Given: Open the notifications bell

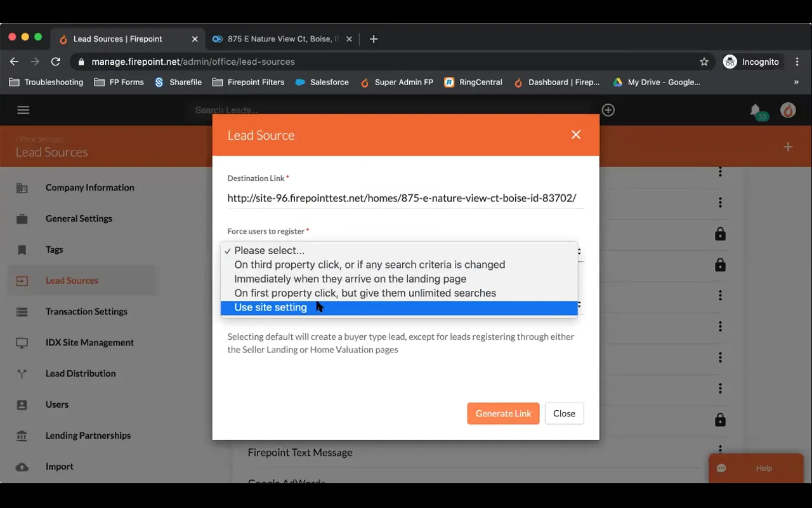Looking at the screenshot, I should point(755,110).
